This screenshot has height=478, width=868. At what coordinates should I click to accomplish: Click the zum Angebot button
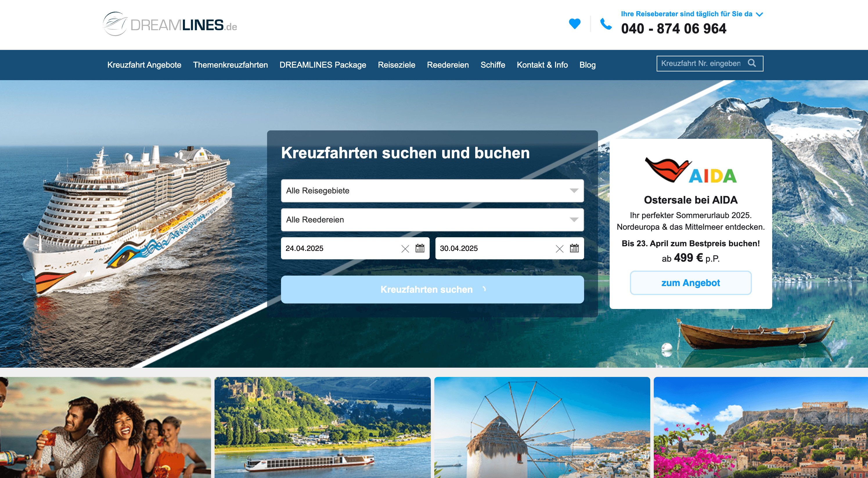click(x=690, y=283)
